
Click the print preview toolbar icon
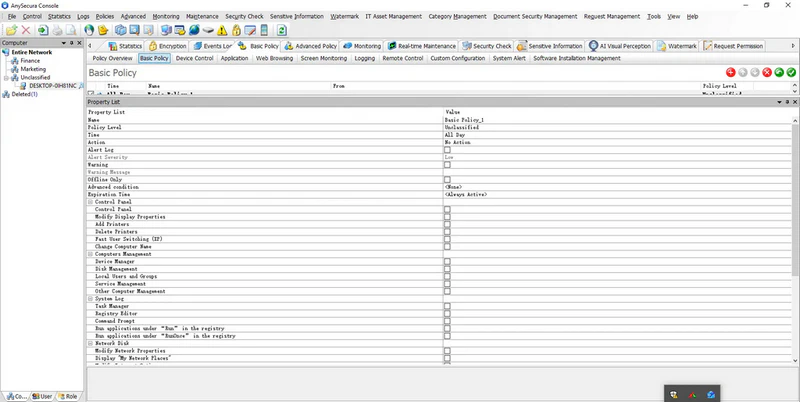pos(71,30)
